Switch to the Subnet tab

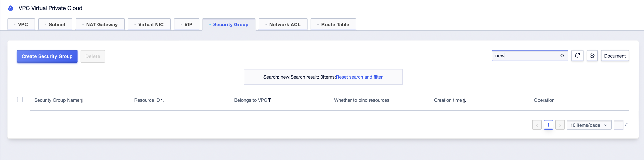[55, 25]
